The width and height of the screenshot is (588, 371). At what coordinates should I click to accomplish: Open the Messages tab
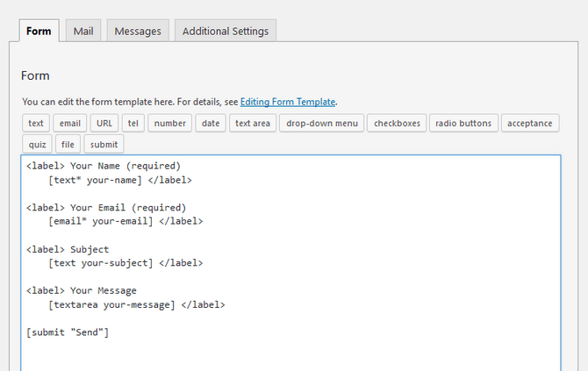coord(138,31)
